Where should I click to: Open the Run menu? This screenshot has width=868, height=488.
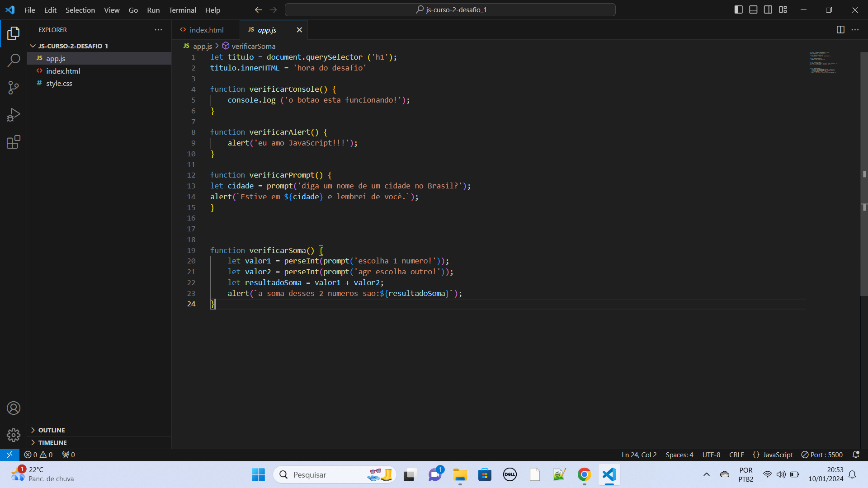pos(153,10)
